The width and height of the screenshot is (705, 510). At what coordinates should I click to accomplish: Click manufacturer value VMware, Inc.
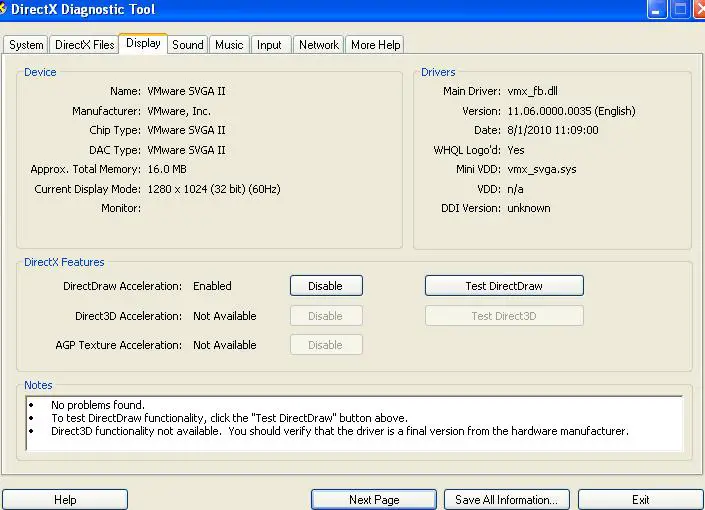[179, 111]
